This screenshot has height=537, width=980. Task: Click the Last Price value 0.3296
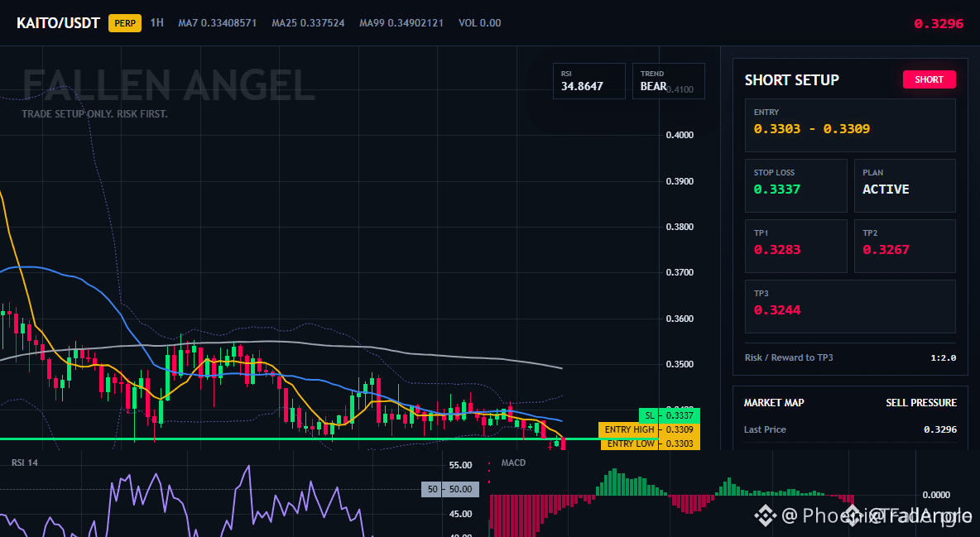pyautogui.click(x=940, y=429)
